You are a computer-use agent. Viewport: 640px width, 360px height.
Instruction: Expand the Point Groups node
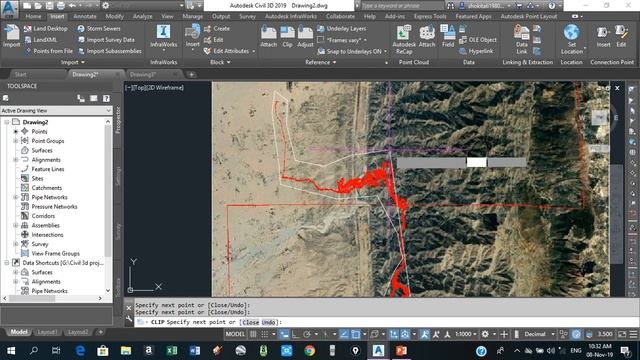click(16, 141)
